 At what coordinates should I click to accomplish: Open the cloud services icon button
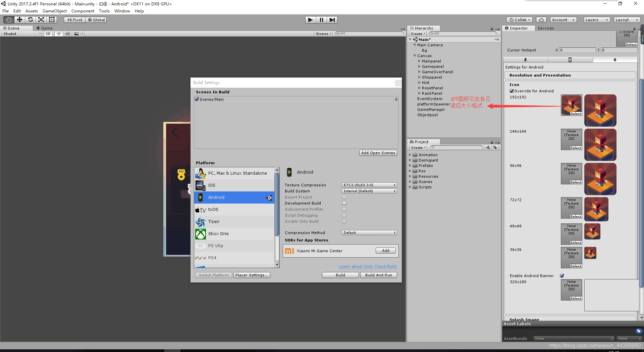(541, 20)
